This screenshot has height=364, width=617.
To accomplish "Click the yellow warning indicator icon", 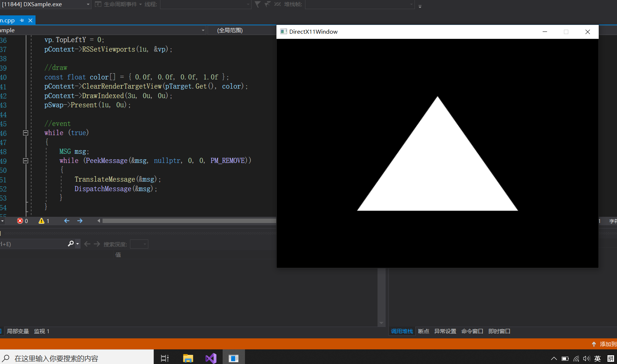I will [41, 221].
